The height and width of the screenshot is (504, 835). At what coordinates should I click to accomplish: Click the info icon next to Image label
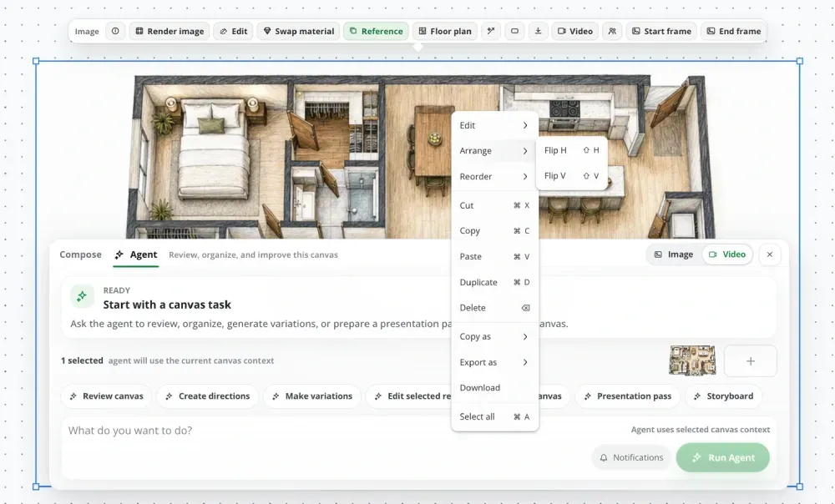(x=115, y=31)
